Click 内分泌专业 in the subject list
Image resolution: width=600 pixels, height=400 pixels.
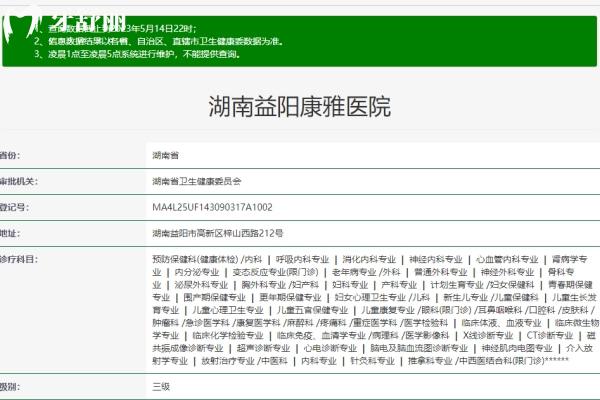pyautogui.click(x=197, y=272)
